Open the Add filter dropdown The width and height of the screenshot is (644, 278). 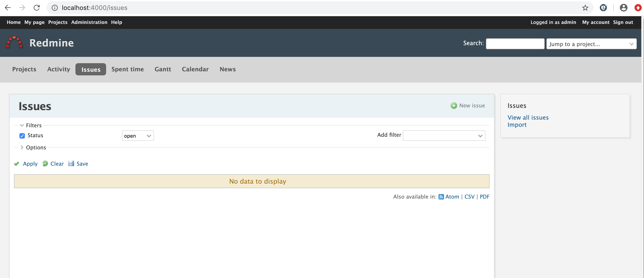pyautogui.click(x=444, y=136)
